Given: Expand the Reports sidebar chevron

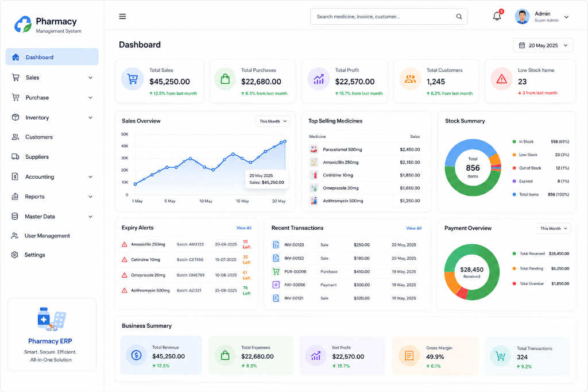Looking at the screenshot, I should 90,197.
